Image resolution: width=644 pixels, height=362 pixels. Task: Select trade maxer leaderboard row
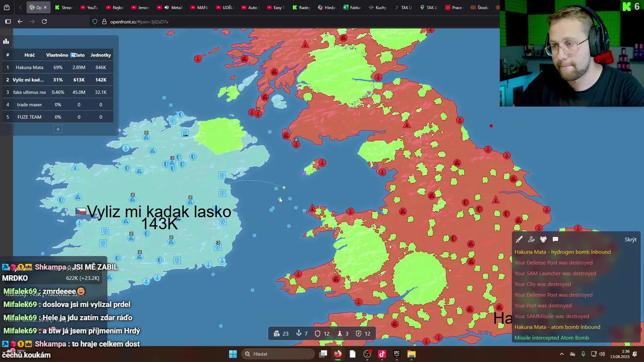pos(58,105)
